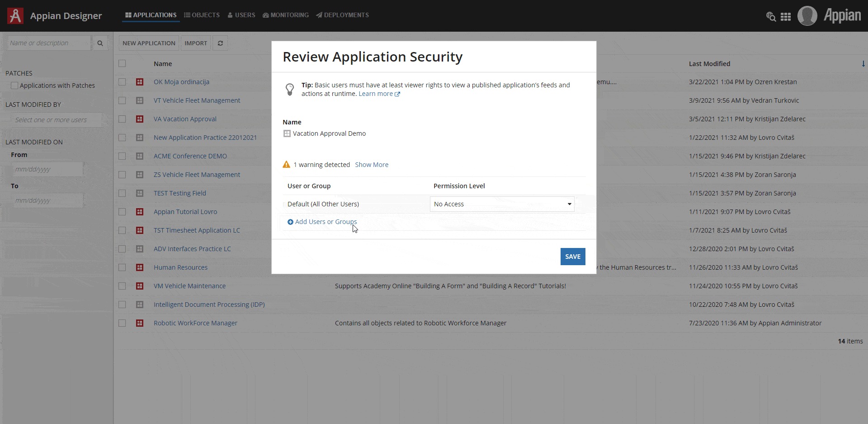Click the warning triangle icon
This screenshot has width=868, height=424.
coord(286,164)
